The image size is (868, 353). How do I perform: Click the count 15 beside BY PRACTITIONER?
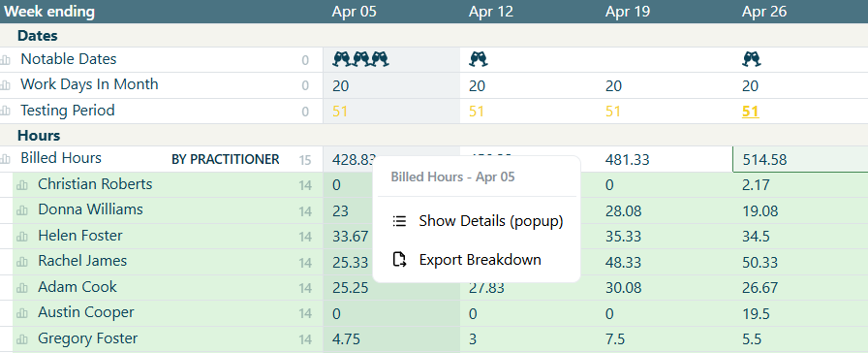[305, 161]
